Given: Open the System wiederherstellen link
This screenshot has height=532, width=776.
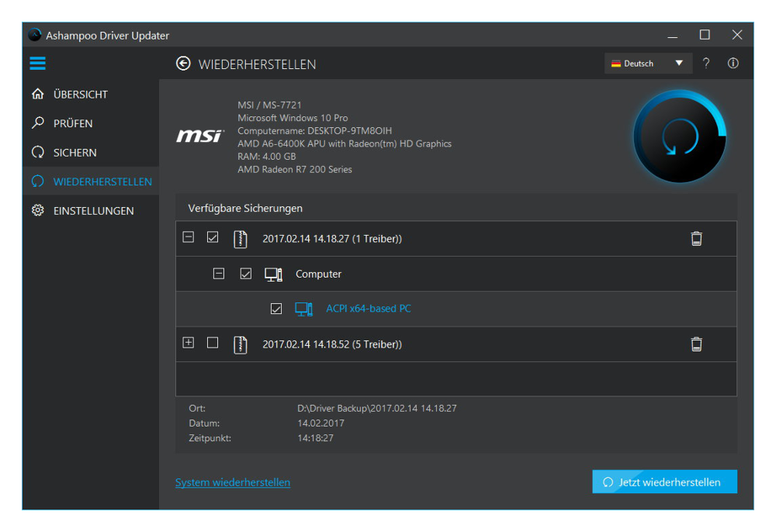Looking at the screenshot, I should pyautogui.click(x=233, y=482).
